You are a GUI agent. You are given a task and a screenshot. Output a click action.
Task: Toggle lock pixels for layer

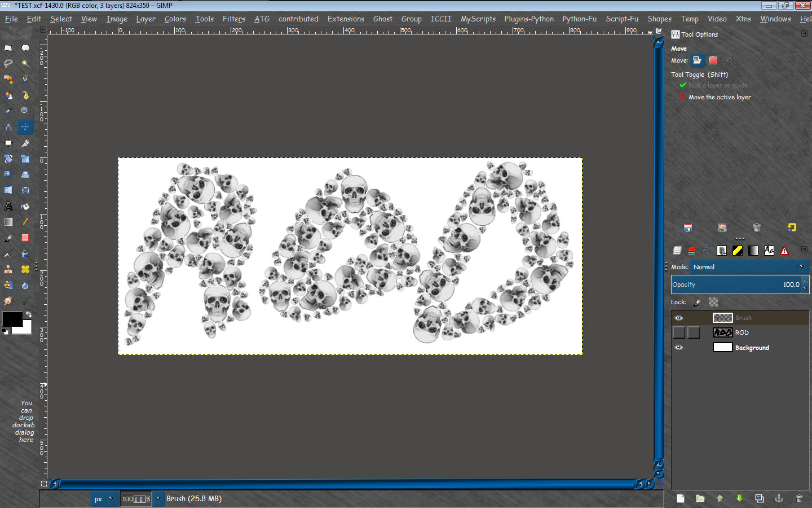[697, 303]
